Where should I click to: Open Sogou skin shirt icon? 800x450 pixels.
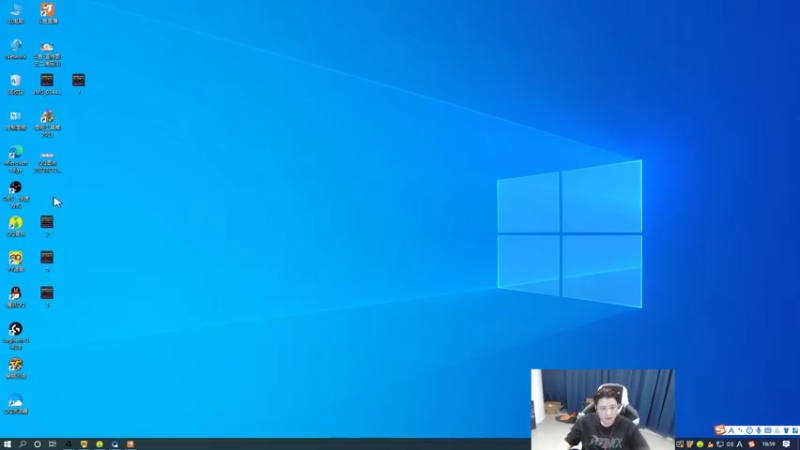point(786,431)
